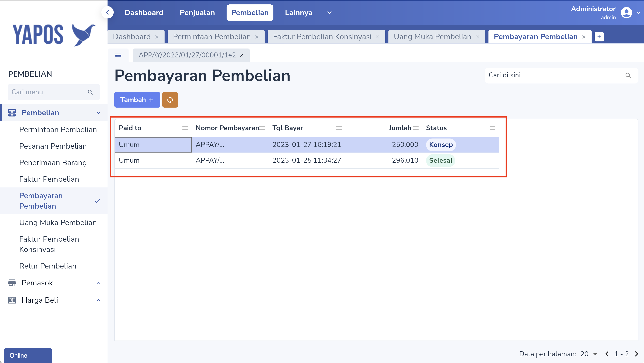Collapse the sidebar with the arrow button

click(108, 12)
